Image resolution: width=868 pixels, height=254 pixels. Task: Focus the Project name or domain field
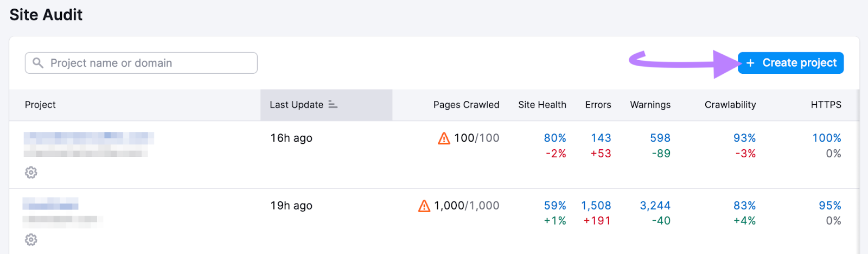tap(141, 63)
